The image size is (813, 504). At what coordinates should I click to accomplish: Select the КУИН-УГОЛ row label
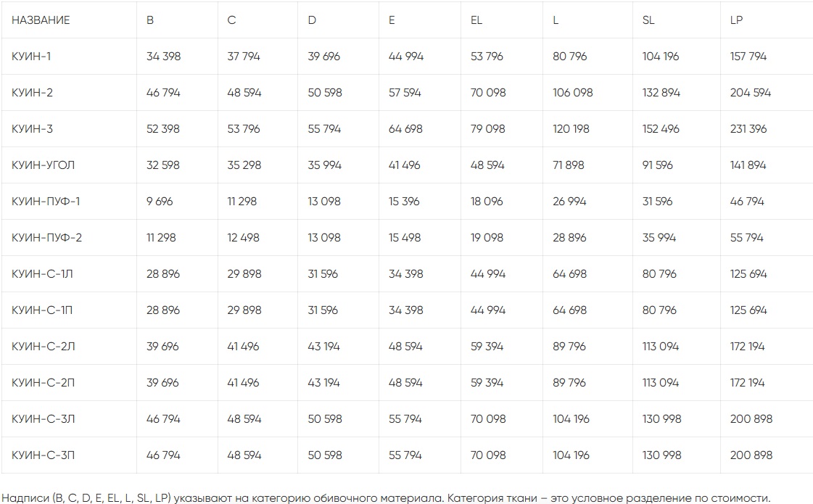click(43, 165)
